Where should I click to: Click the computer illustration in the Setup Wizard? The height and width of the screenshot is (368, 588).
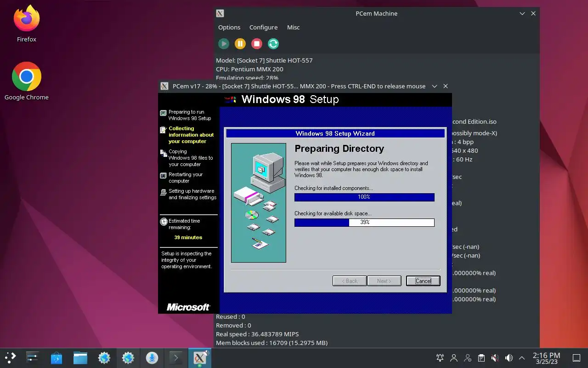[259, 203]
